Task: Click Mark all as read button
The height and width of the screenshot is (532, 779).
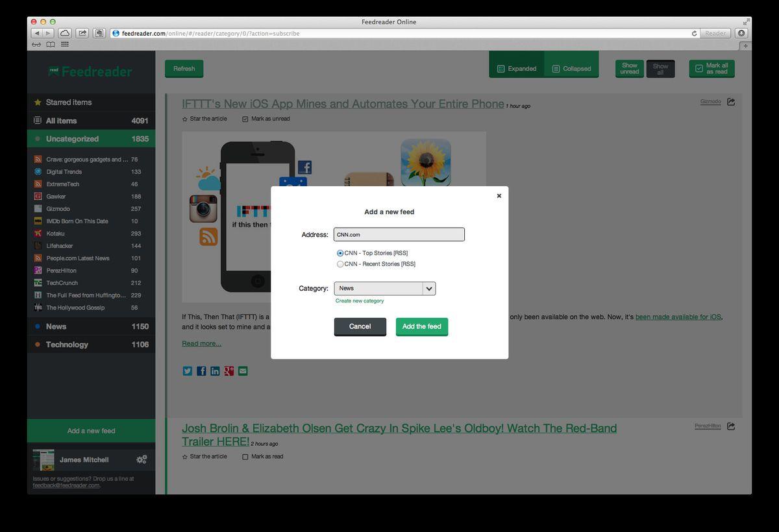Action: pos(711,68)
